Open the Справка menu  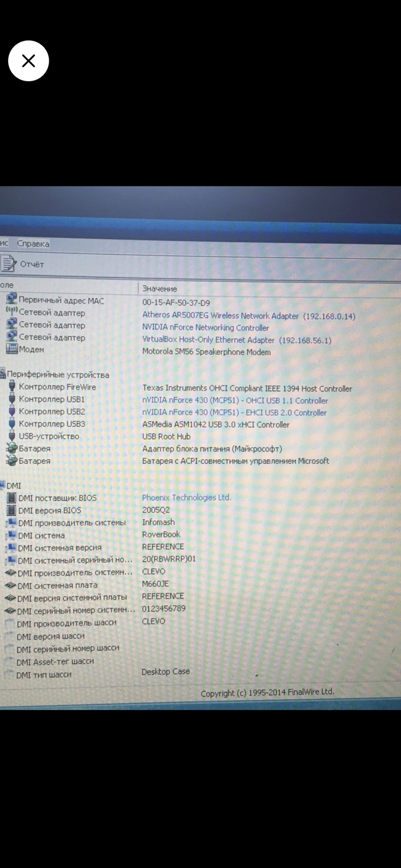pyautogui.click(x=33, y=244)
